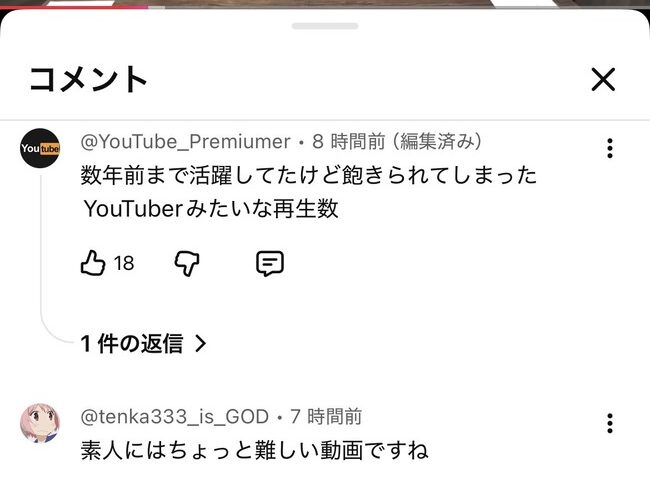The height and width of the screenshot is (480, 650).
Task: Open the tenka333_is_GOD anime avatar
Action: pos(40,422)
